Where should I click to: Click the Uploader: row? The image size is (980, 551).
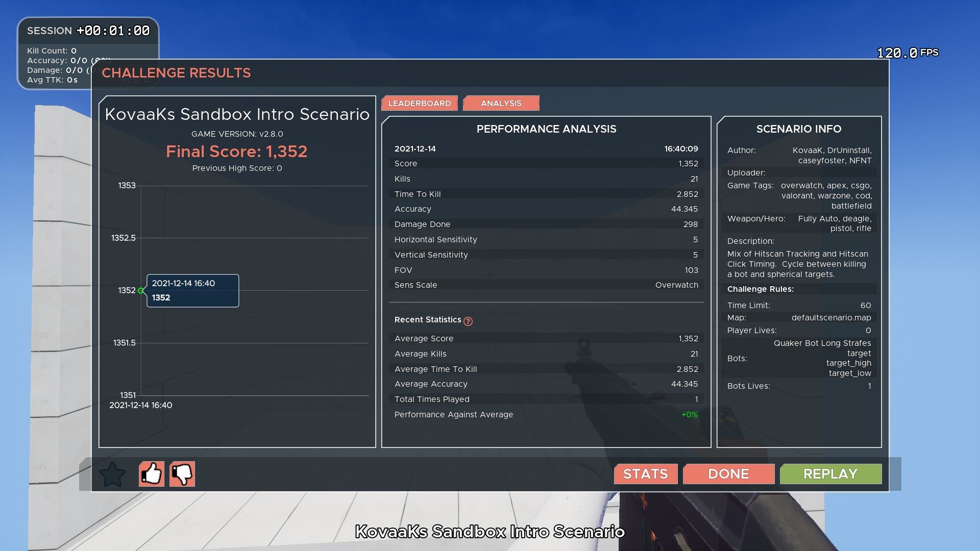799,173
